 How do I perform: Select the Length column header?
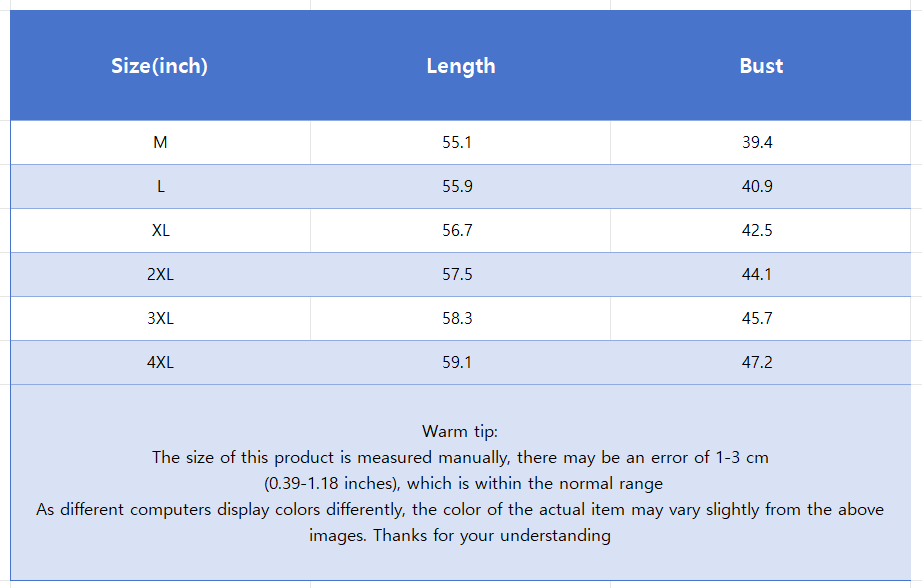tap(460, 66)
